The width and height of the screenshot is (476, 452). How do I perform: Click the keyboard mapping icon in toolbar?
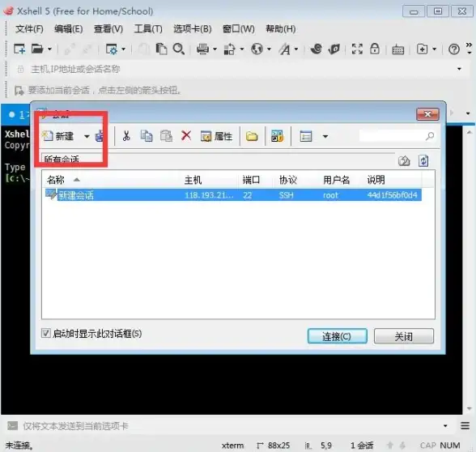tap(397, 49)
